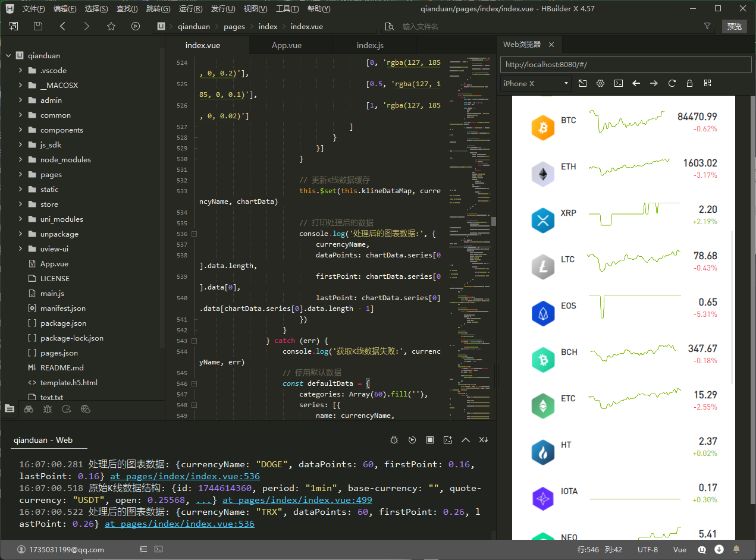Open the terminal icon in status bar

click(x=159, y=549)
